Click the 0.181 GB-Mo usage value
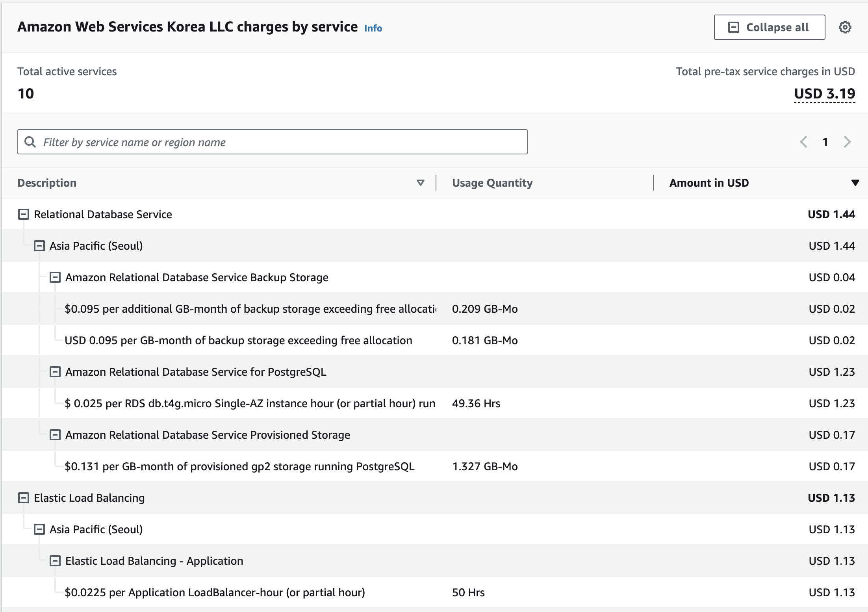This screenshot has height=612, width=868. coord(485,340)
